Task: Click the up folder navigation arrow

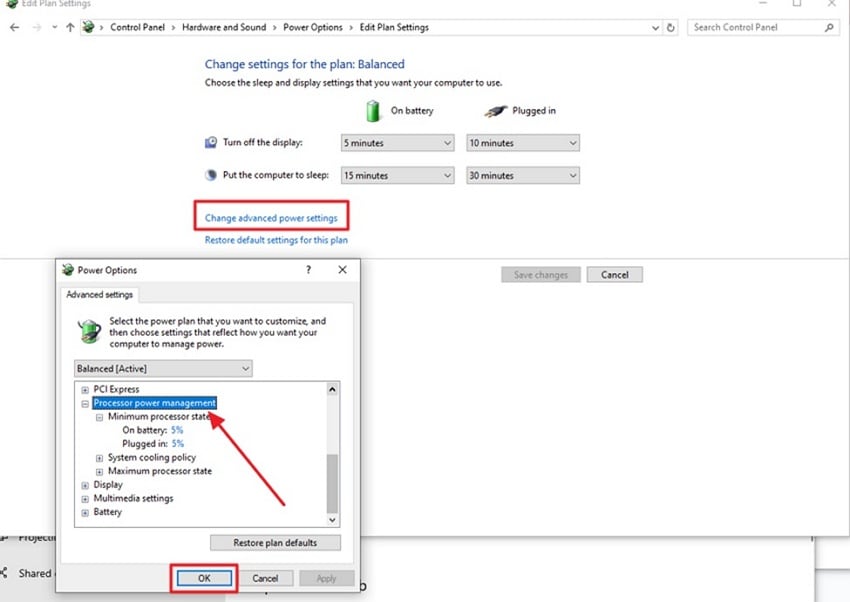Action: pos(69,27)
